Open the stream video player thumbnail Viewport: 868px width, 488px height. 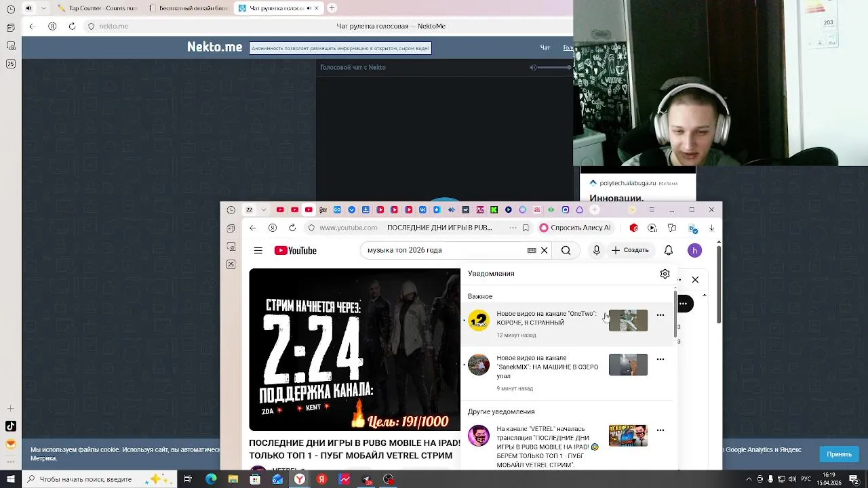[x=355, y=350]
